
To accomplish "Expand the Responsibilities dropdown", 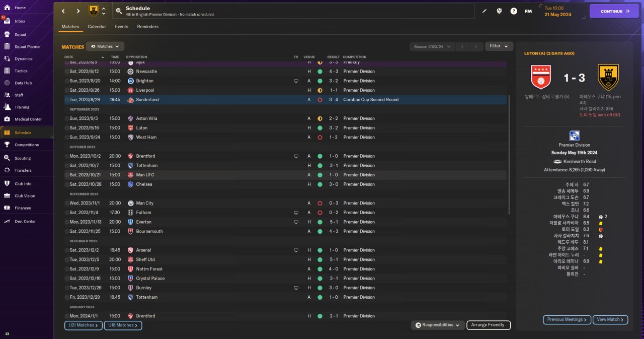I will 437,325.
